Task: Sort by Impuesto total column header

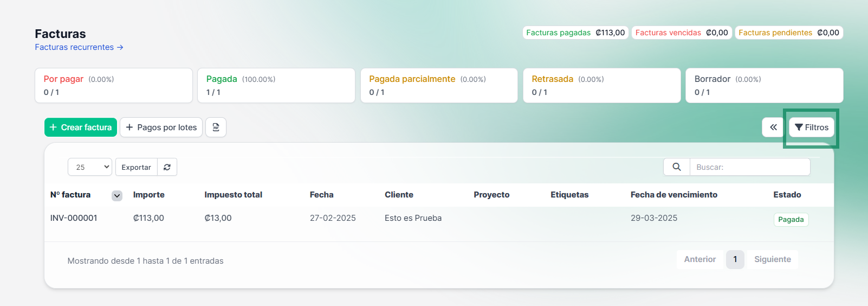Action: 234,195
